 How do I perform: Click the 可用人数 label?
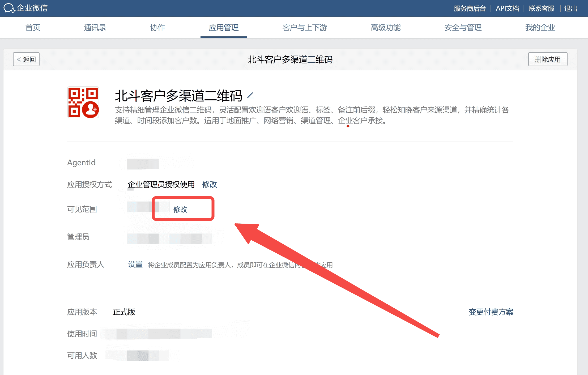pos(82,355)
